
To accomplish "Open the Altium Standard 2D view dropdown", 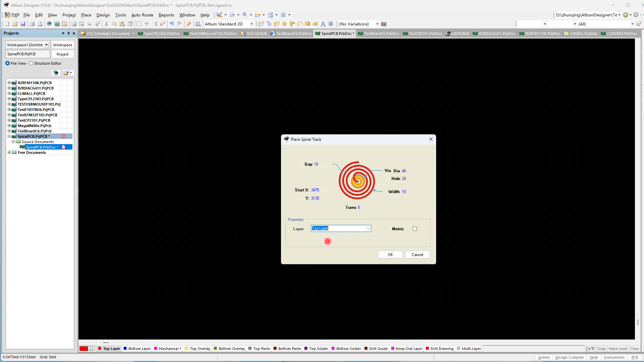I will point(252,24).
